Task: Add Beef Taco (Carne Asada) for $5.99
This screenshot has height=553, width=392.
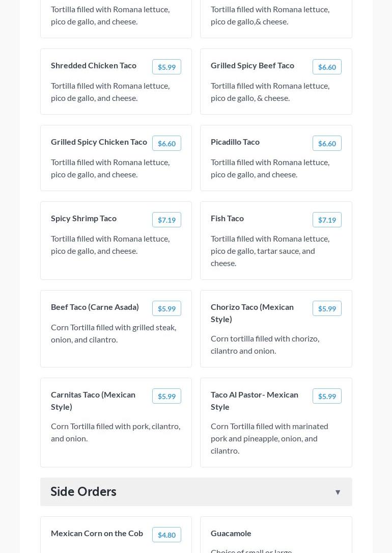Action: [166, 308]
